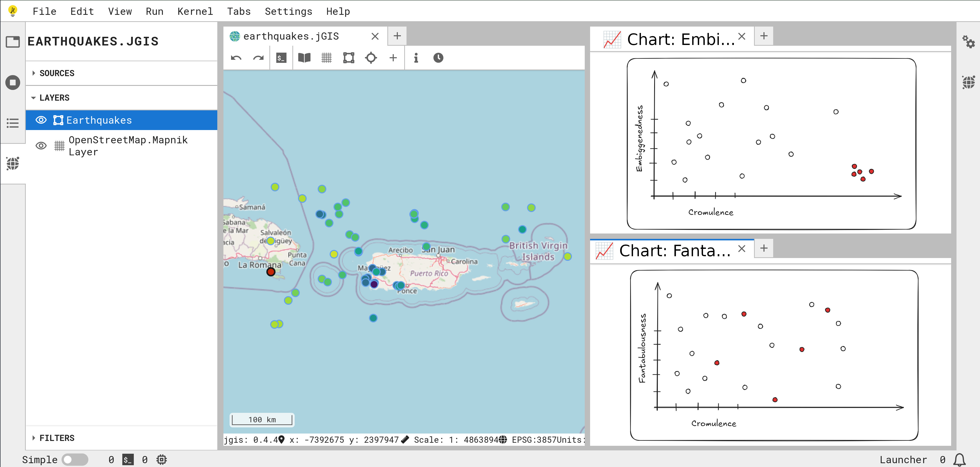980x467 pixels.
Task: Open the temporal controller clock icon
Action: 438,58
